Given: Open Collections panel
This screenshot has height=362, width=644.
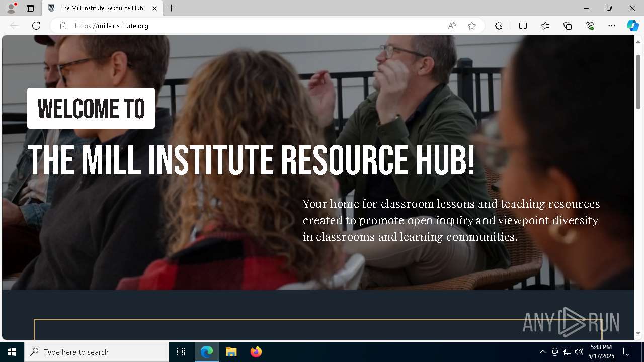Looking at the screenshot, I should click(568, 26).
